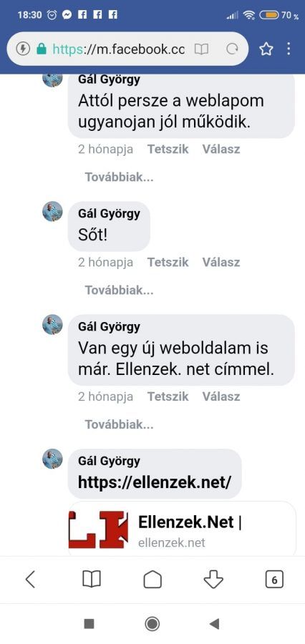Open bookmarks from the bottom book icon
Screen dimensions: 305x644
coord(91,580)
